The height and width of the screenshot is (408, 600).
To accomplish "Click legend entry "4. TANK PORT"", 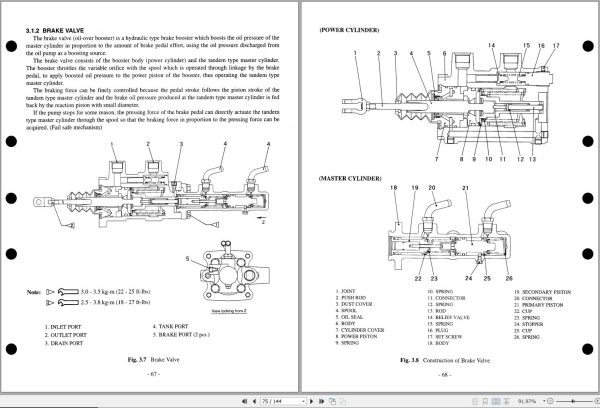I will (170, 327).
